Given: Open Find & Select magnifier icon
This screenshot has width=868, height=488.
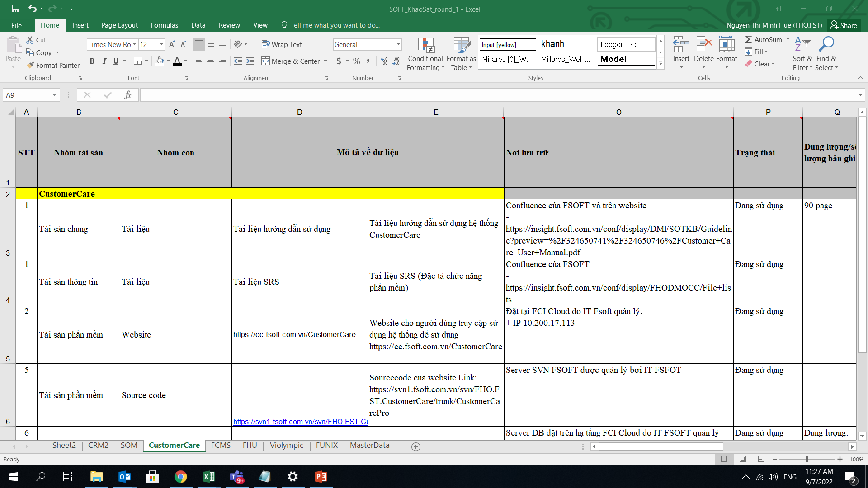Looking at the screenshot, I should click(x=826, y=44).
